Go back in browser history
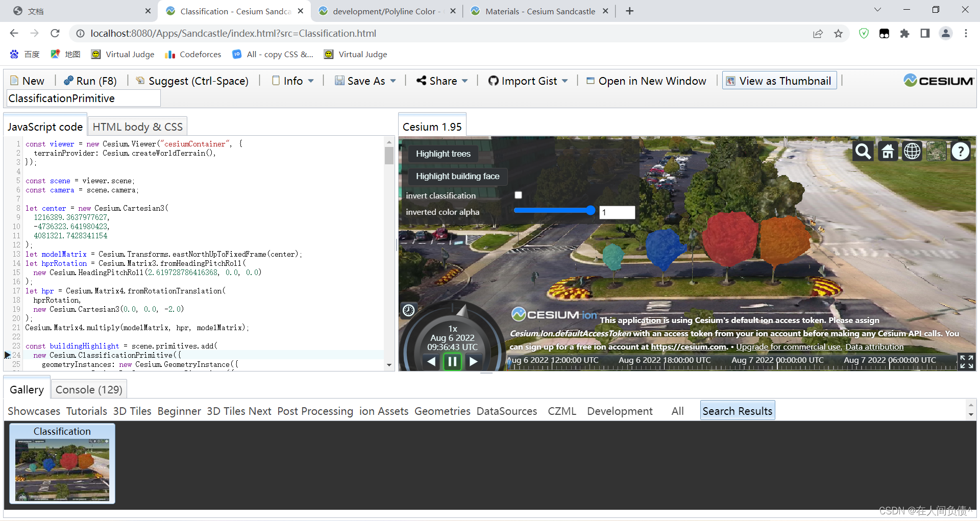 click(14, 33)
